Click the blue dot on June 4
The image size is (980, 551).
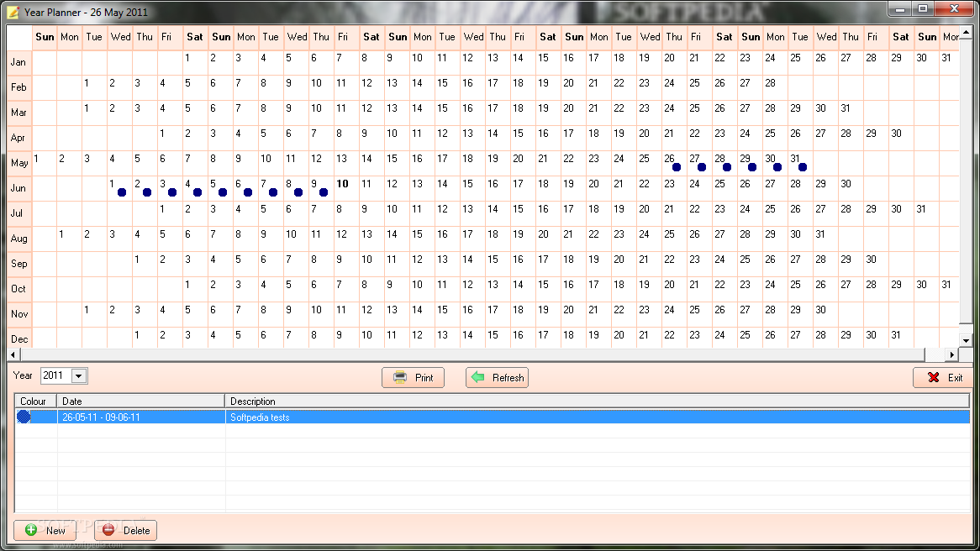[x=198, y=192]
